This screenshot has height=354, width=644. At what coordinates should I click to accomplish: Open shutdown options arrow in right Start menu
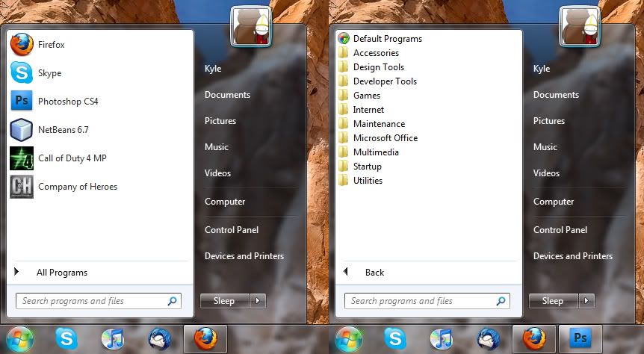click(x=586, y=301)
